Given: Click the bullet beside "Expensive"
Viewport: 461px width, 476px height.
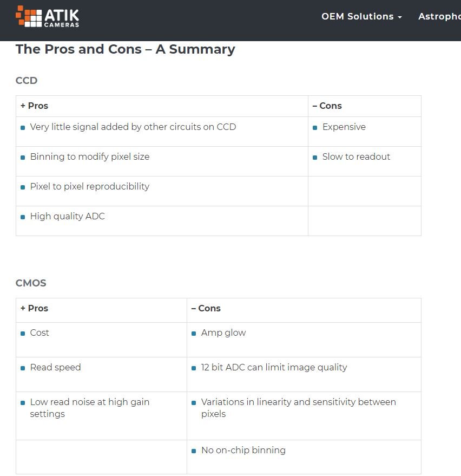Looking at the screenshot, I should pos(315,128).
